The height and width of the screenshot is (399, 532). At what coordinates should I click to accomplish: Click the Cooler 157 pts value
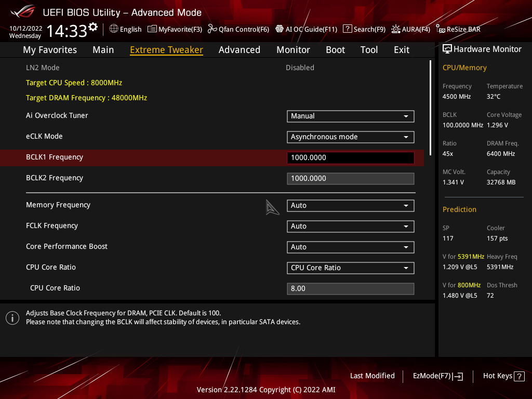point(497,238)
